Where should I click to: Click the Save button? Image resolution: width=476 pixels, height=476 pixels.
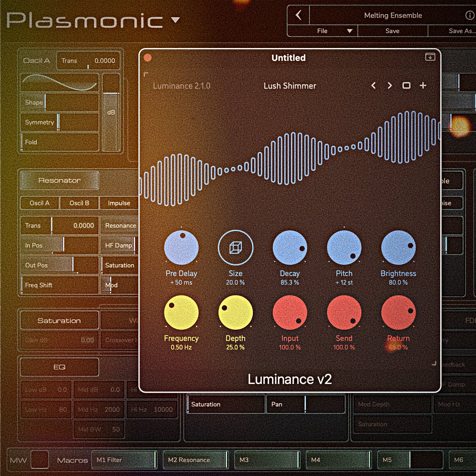point(392,31)
